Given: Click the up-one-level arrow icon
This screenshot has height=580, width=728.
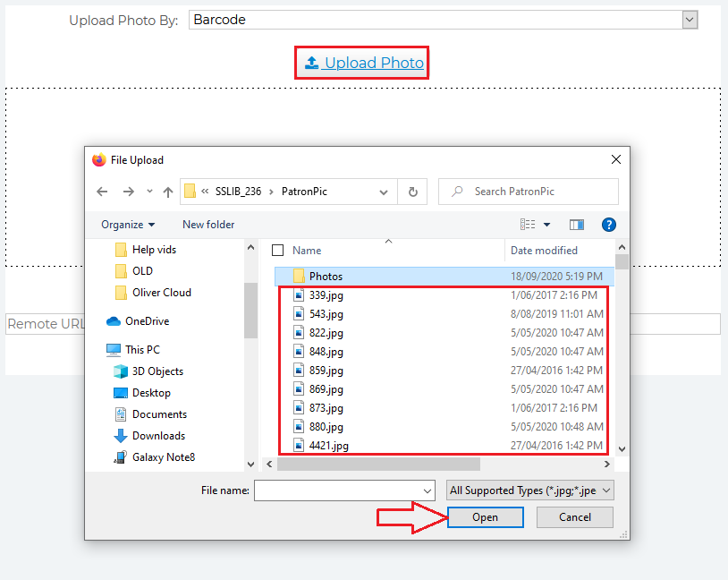Looking at the screenshot, I should (x=167, y=192).
